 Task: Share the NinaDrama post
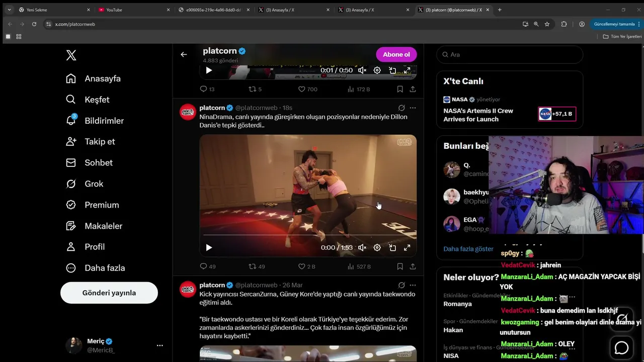point(413,266)
